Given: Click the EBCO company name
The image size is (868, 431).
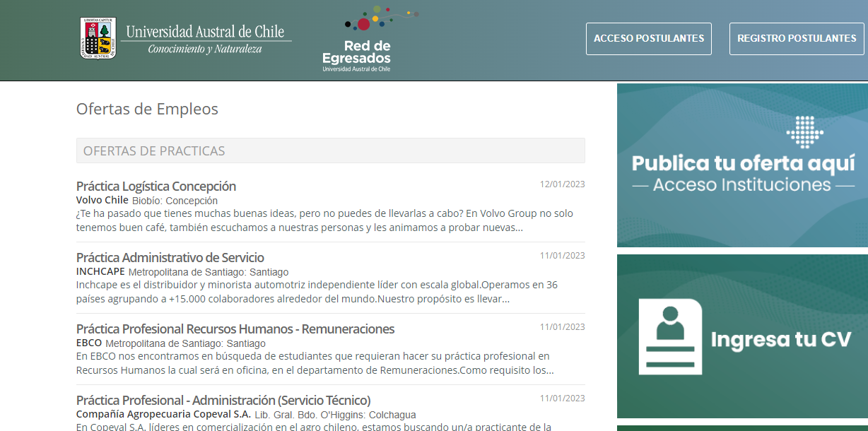Looking at the screenshot, I should coord(89,343).
